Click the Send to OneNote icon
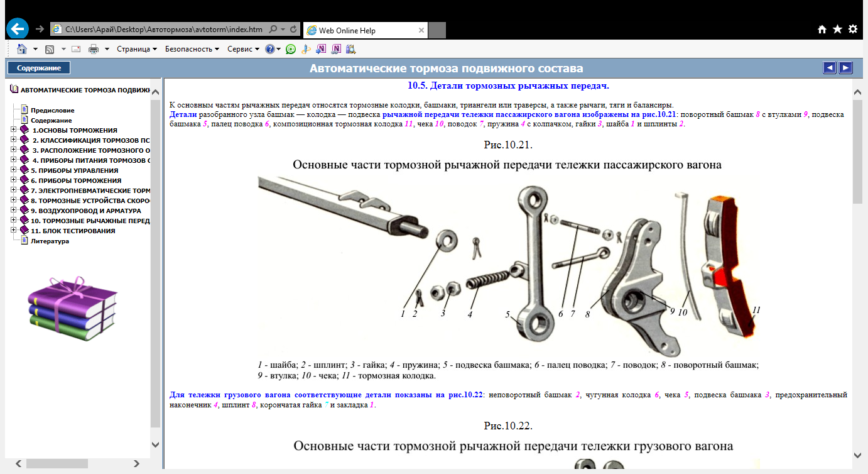868x474 pixels. tap(321, 49)
